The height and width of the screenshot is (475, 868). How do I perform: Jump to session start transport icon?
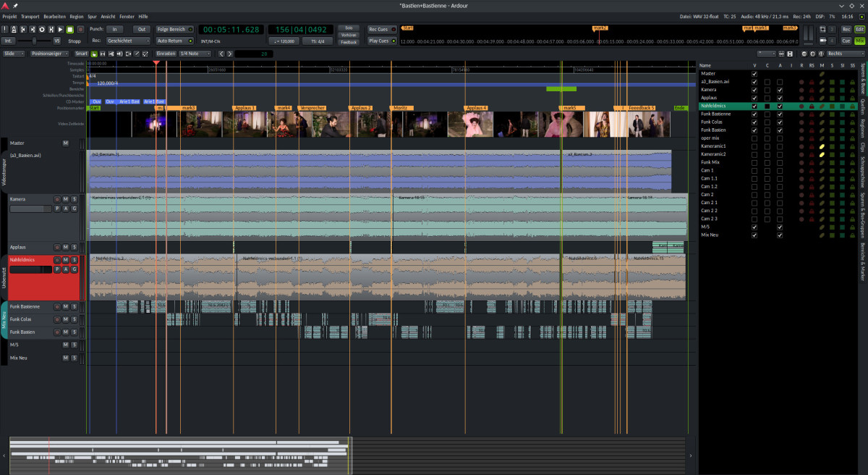[x=23, y=29]
